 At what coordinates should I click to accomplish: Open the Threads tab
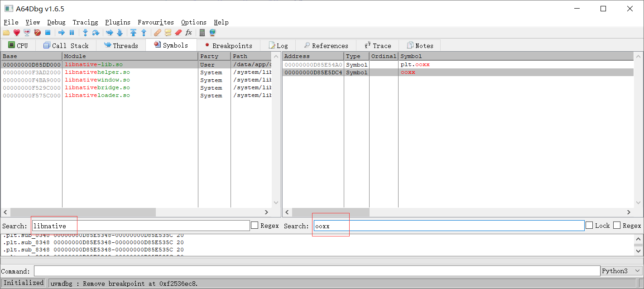[x=121, y=45]
